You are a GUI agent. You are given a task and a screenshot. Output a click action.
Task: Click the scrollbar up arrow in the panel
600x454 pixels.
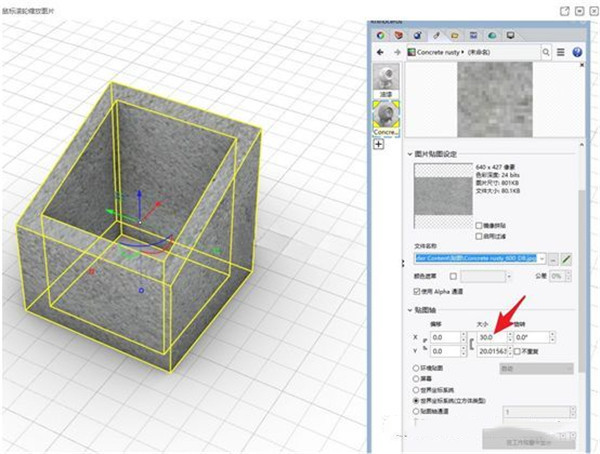pos(582,145)
